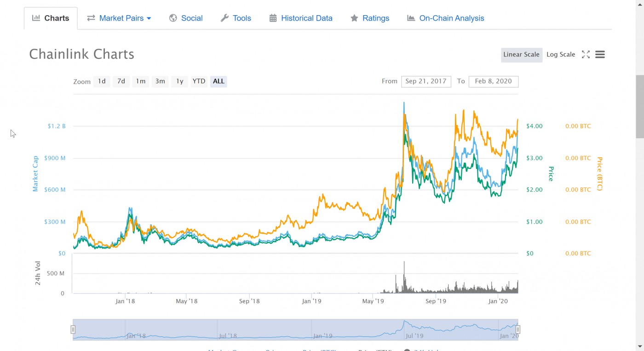The image size is (644, 351).
Task: Set zoom range to 1d
Action: pyautogui.click(x=102, y=81)
